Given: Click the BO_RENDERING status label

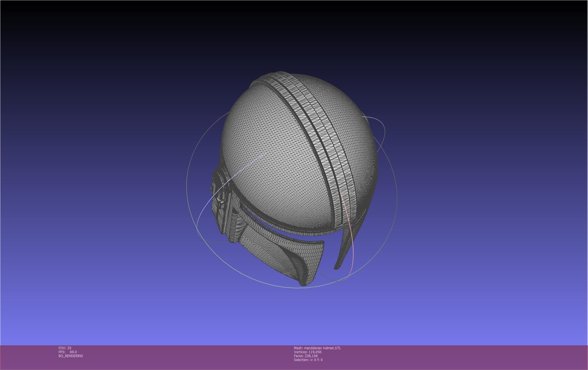Looking at the screenshot, I should pos(71,356).
